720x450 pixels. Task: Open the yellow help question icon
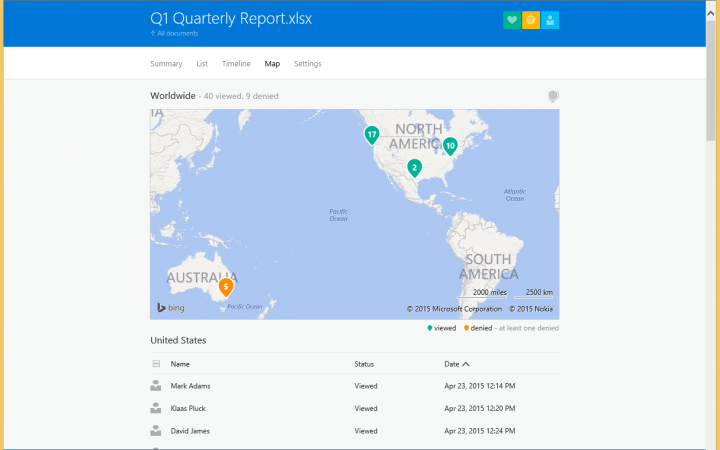coord(531,20)
